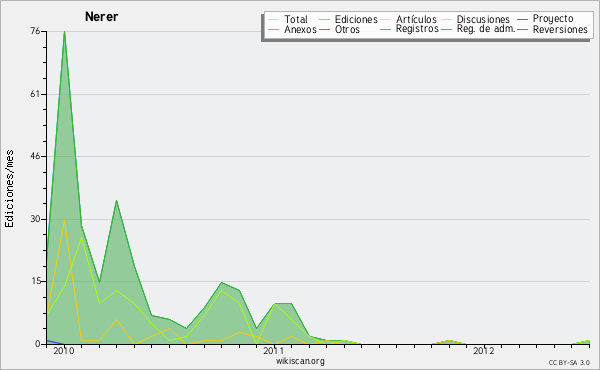Click the Ediciones legend label

(x=356, y=19)
